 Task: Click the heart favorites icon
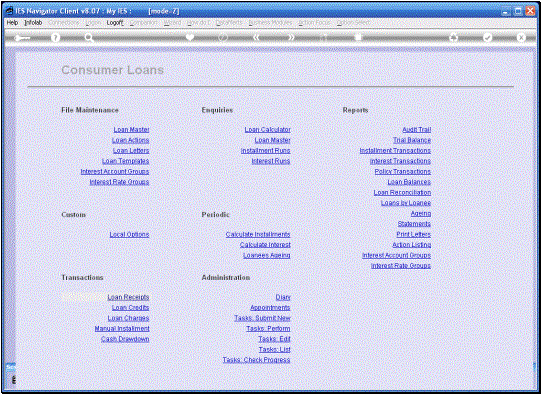click(x=190, y=37)
